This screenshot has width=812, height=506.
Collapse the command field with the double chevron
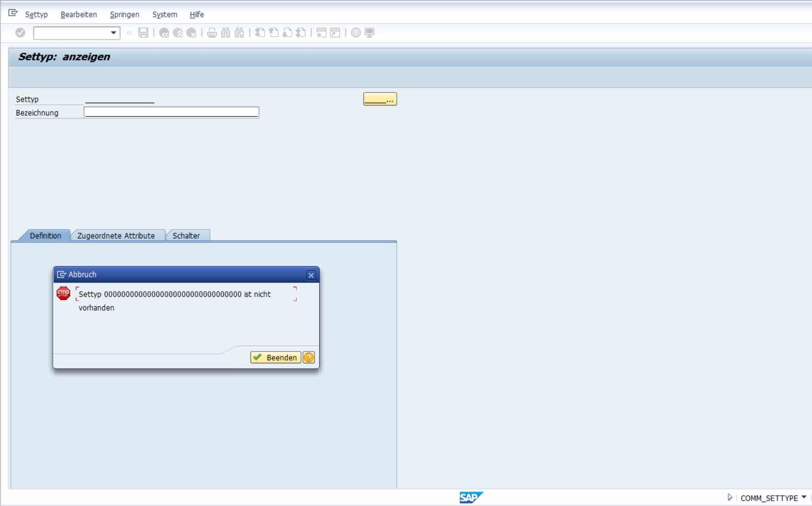129,33
